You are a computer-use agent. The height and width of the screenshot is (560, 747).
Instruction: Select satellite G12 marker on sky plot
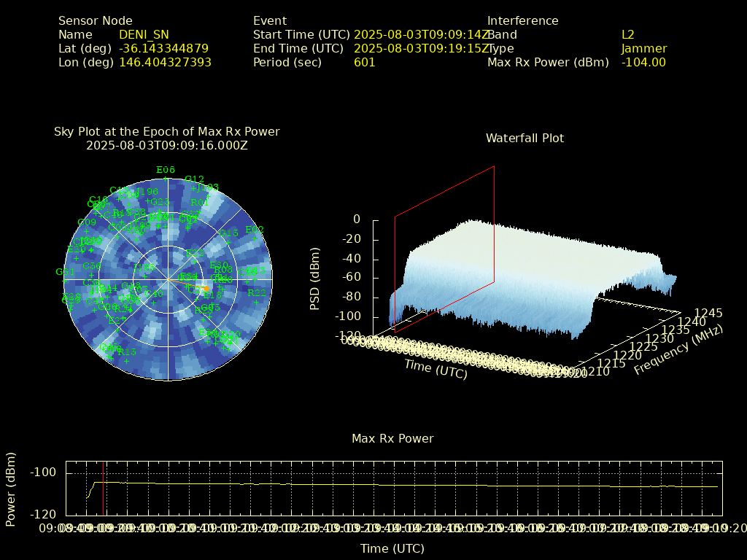pos(194,187)
